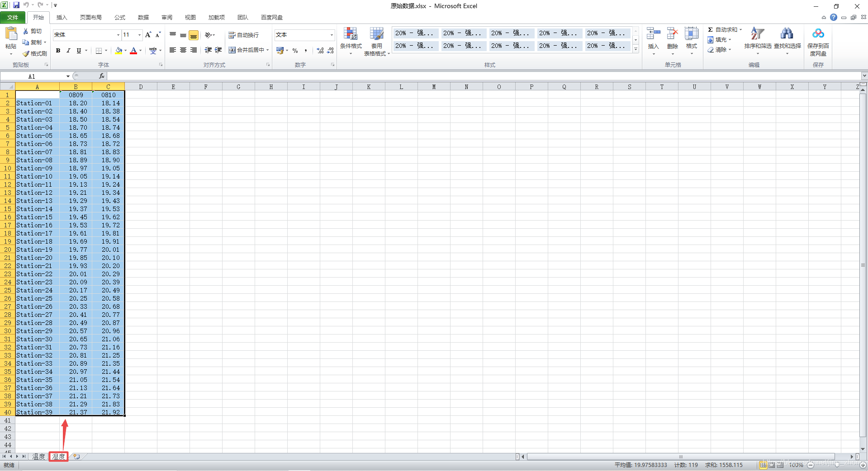Expand AutoSum (自动求和) dropdown arrow
Image resolution: width=868 pixels, height=471 pixels.
click(741, 30)
